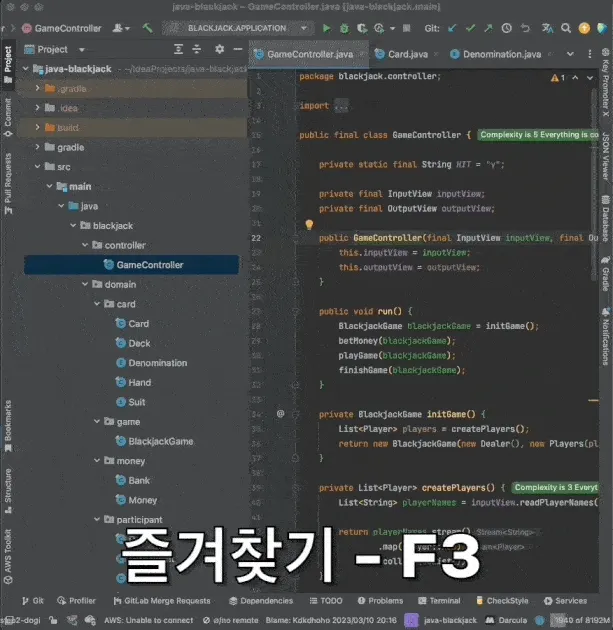Open the Terminal tool window
613x630 pixels.
[439, 601]
